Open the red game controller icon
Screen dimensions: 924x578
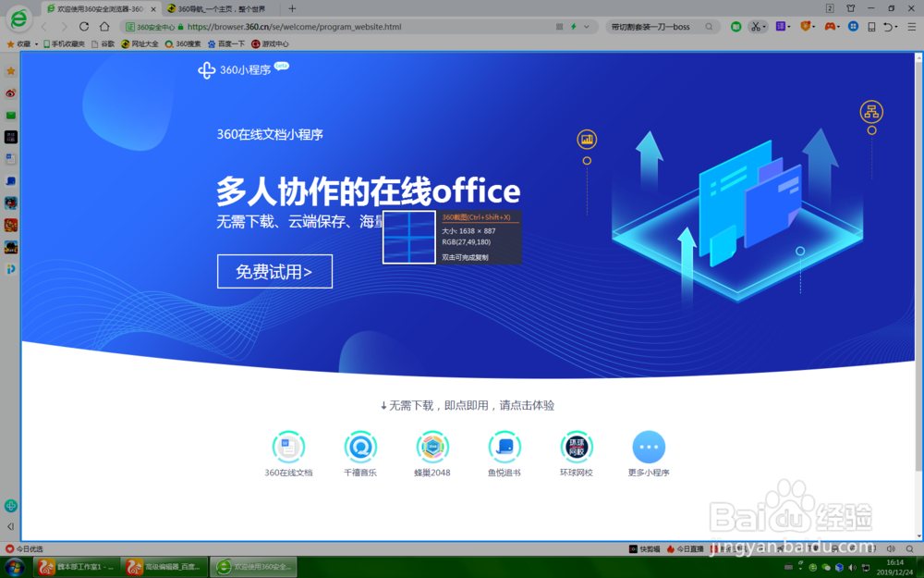click(830, 27)
